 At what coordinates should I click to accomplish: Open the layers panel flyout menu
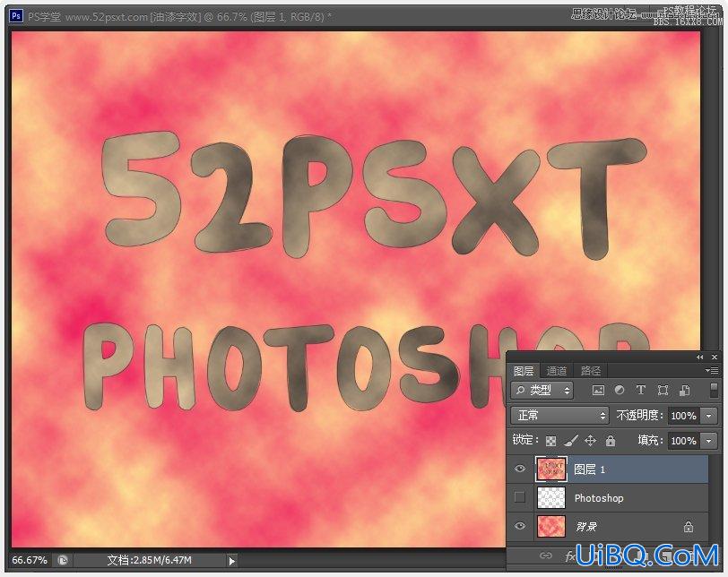tap(711, 370)
